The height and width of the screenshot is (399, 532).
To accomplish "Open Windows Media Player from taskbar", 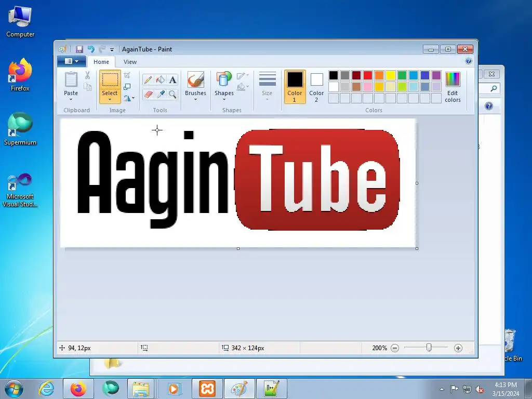I will (x=175, y=389).
